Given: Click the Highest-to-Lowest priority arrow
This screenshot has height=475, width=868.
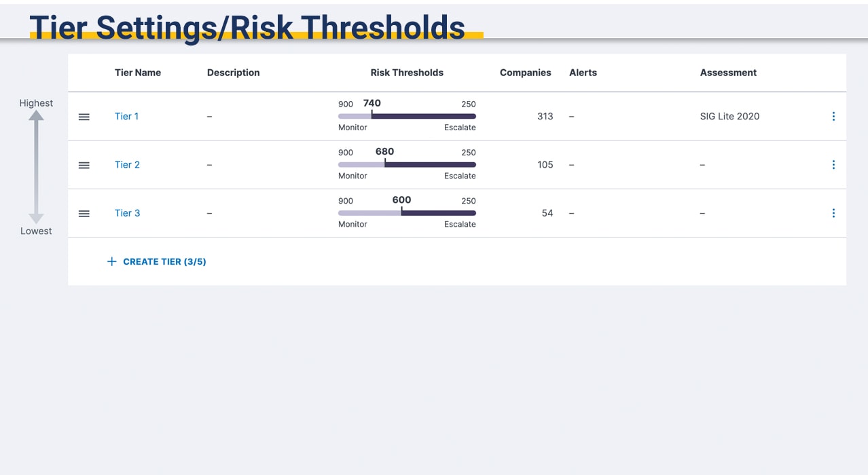Looking at the screenshot, I should [x=37, y=167].
